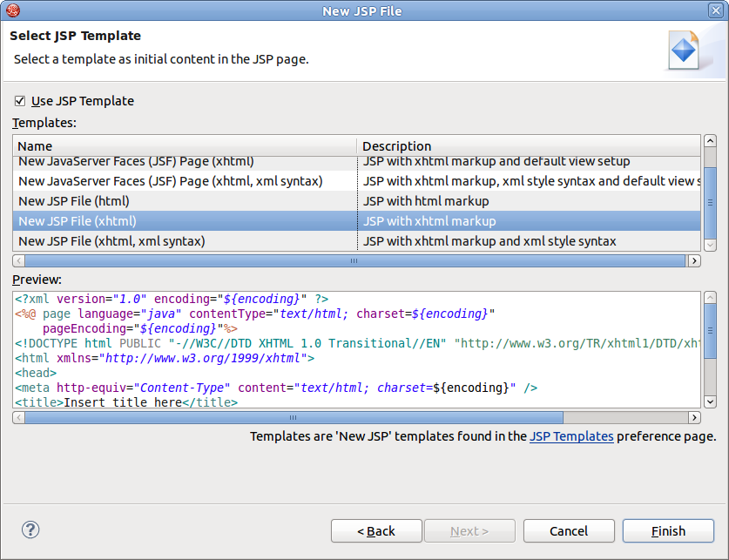Image resolution: width=729 pixels, height=560 pixels.
Task: Click the templates list scrollbar up arrow
Action: 710,140
